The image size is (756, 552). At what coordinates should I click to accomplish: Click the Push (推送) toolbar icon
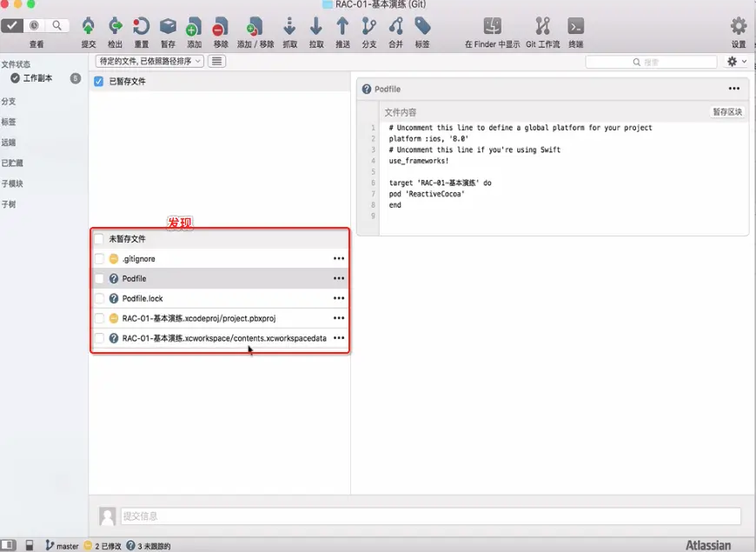click(x=342, y=26)
